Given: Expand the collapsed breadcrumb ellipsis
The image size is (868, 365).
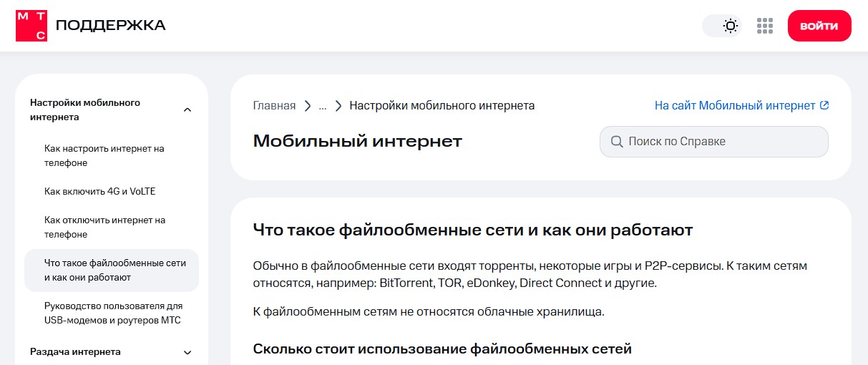Looking at the screenshot, I should [323, 105].
